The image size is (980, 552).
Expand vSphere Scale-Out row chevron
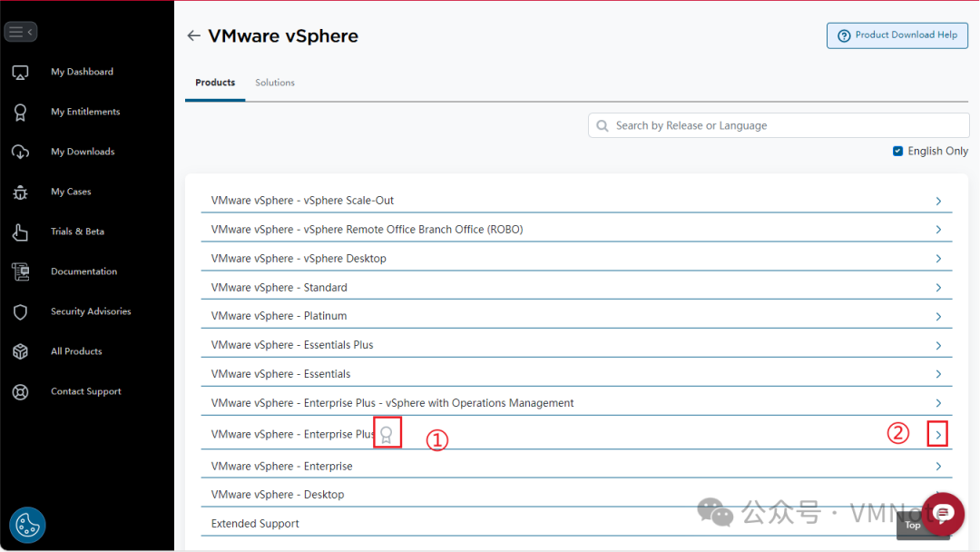coord(938,201)
